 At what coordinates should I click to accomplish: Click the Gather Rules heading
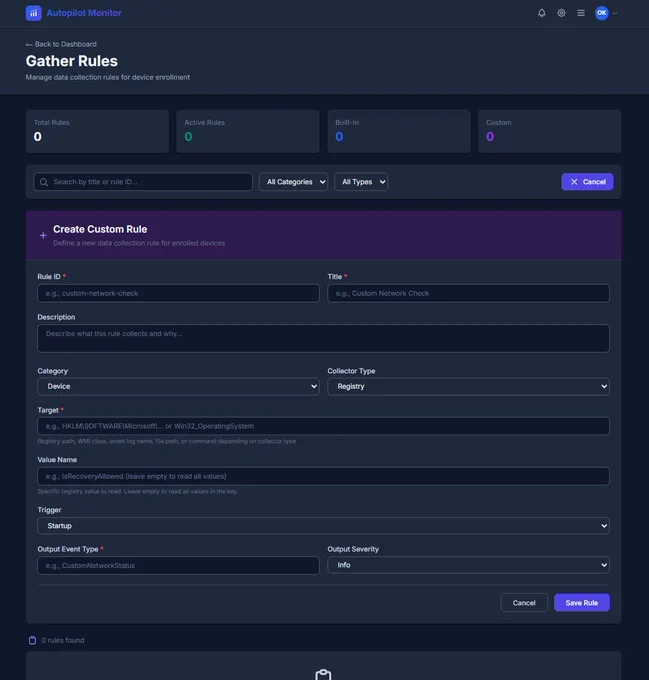coord(72,61)
